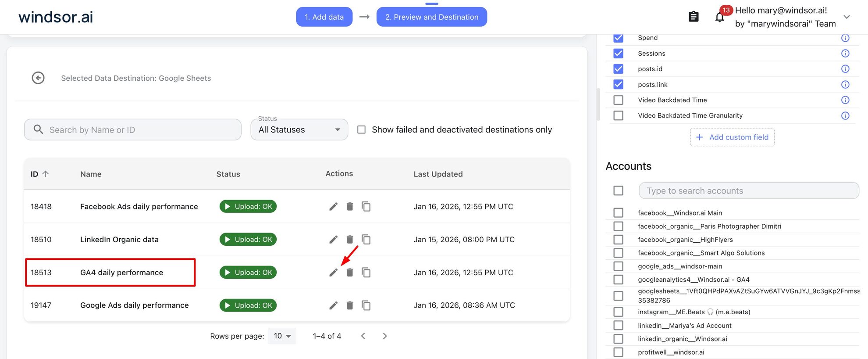This screenshot has height=359, width=868.
Task: Enable show failed and deactivated destinations only
Action: [x=361, y=130]
